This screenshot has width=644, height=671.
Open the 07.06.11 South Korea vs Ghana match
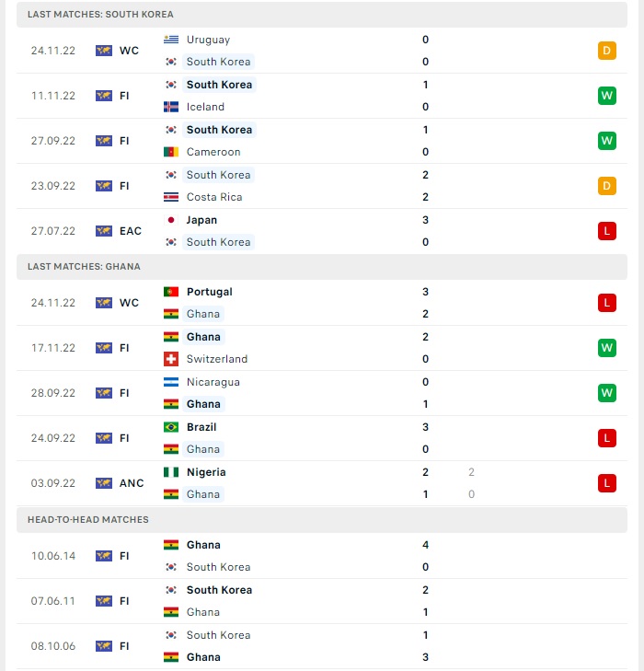322,601
